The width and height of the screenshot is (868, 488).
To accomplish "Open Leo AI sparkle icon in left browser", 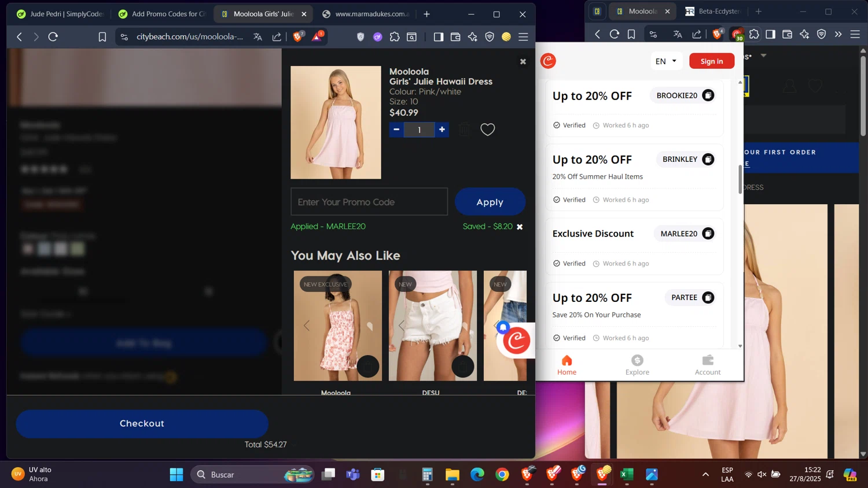I will 473,36.
